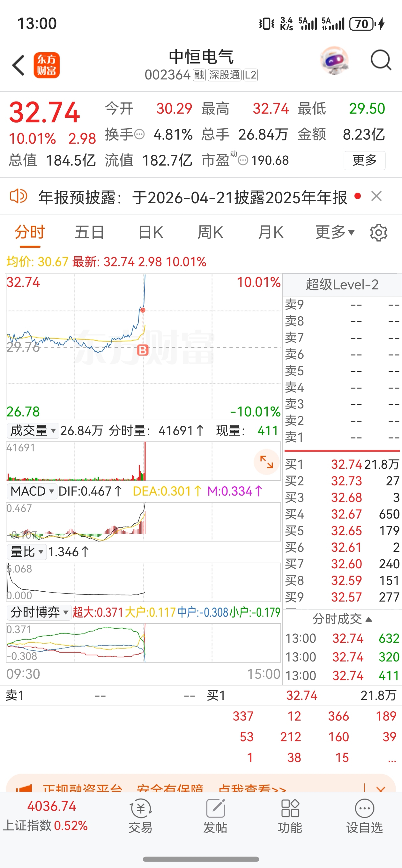Tap the large 32.74 current price

point(44,113)
